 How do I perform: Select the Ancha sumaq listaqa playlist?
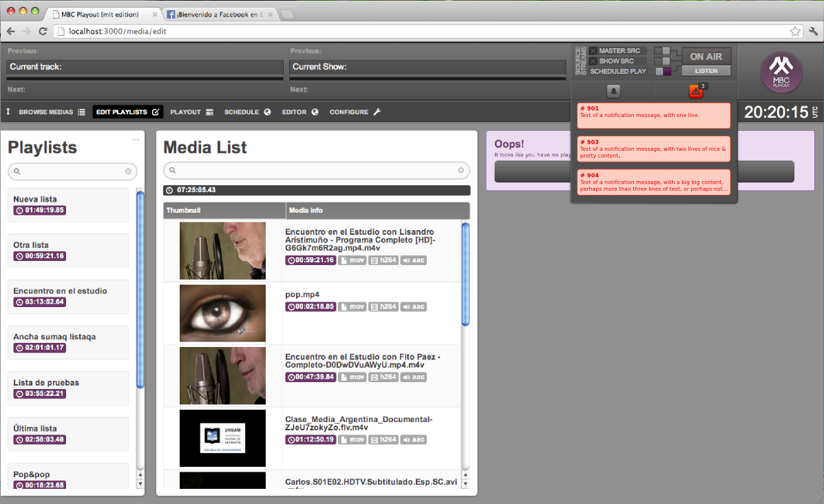pos(68,342)
